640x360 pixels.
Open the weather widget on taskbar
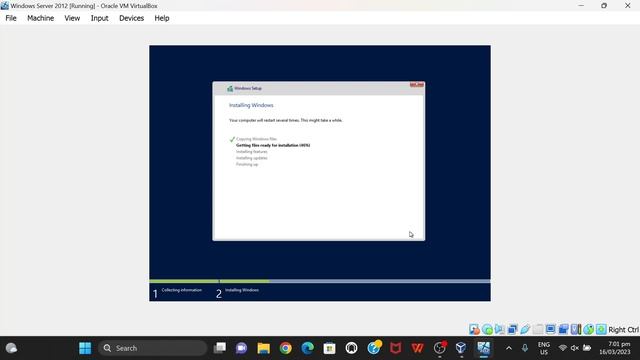[11, 348]
